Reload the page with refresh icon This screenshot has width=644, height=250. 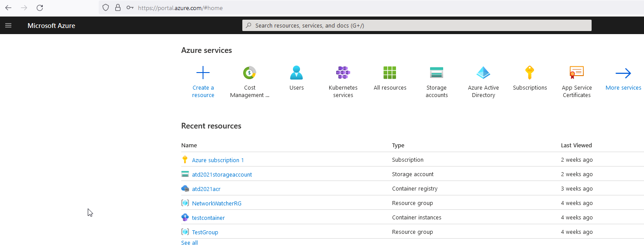point(40,8)
